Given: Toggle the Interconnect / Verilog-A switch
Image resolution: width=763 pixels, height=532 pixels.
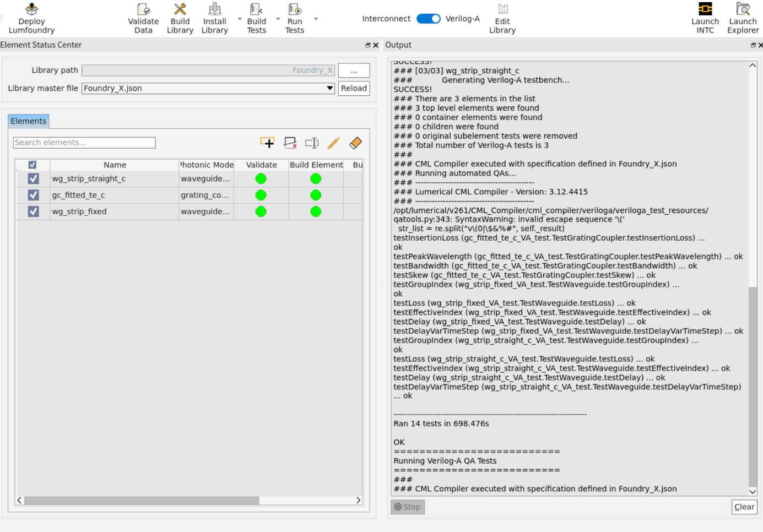Looking at the screenshot, I should (428, 19).
